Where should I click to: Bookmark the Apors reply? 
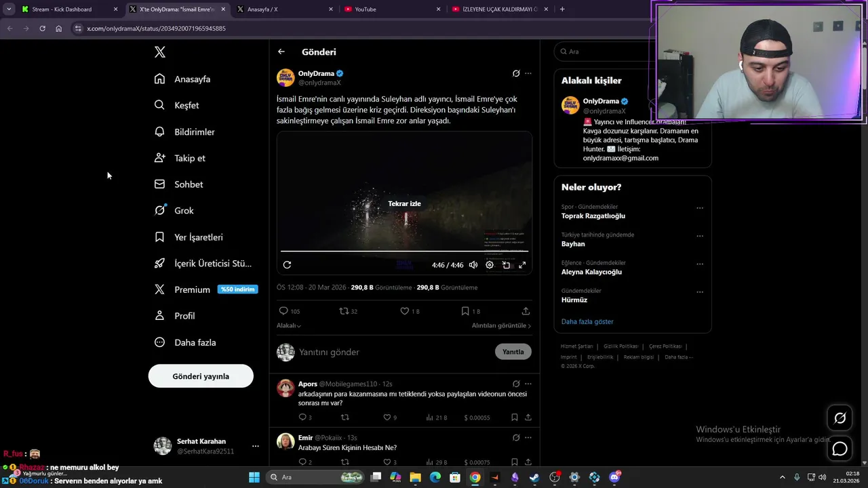[515, 418]
